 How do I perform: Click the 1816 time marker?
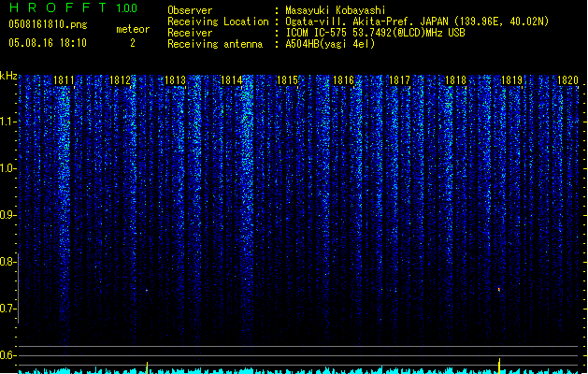click(343, 80)
